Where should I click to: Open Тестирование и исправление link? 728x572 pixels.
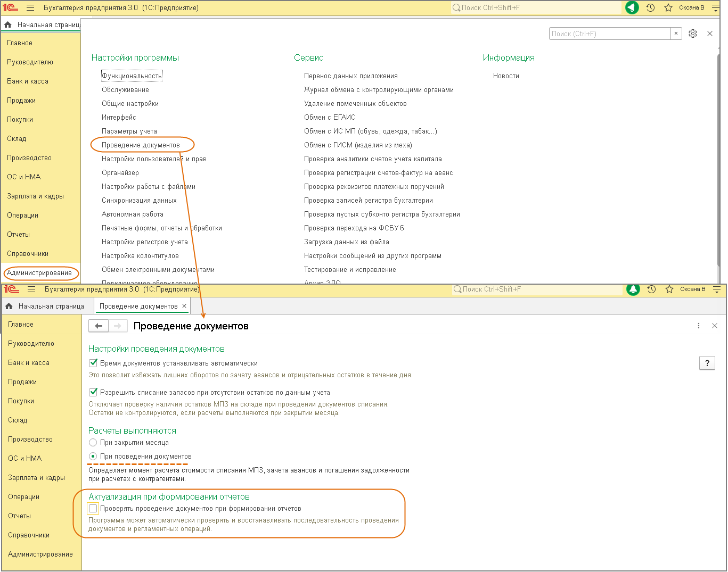point(350,270)
